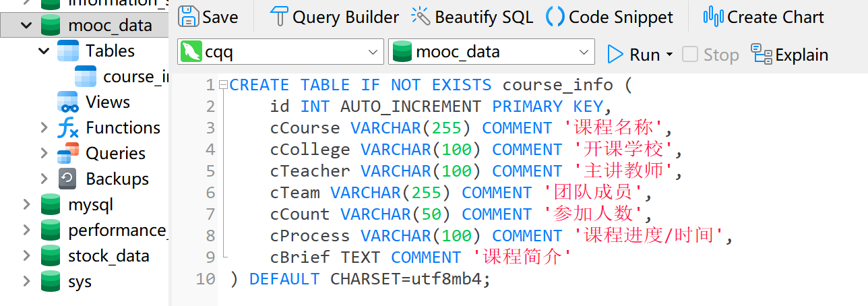This screenshot has height=306, width=868.
Task: Expand the stock_data database node
Action: tap(26, 256)
